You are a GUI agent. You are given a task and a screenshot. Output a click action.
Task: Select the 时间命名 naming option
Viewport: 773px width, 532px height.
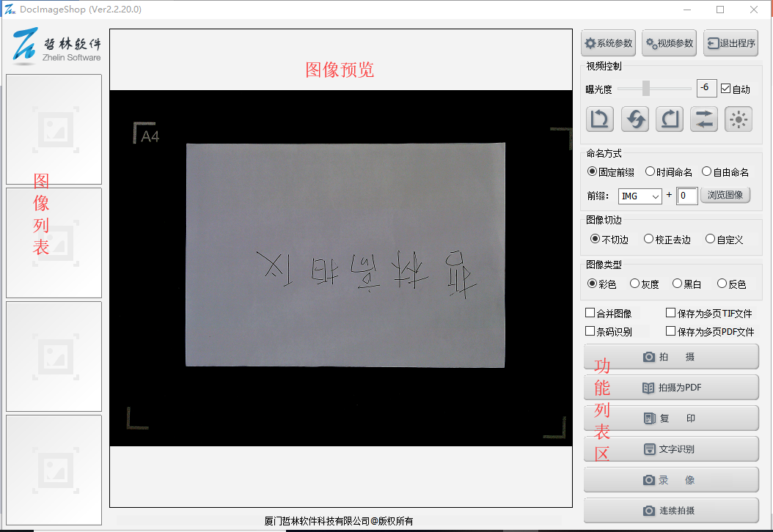[650, 171]
